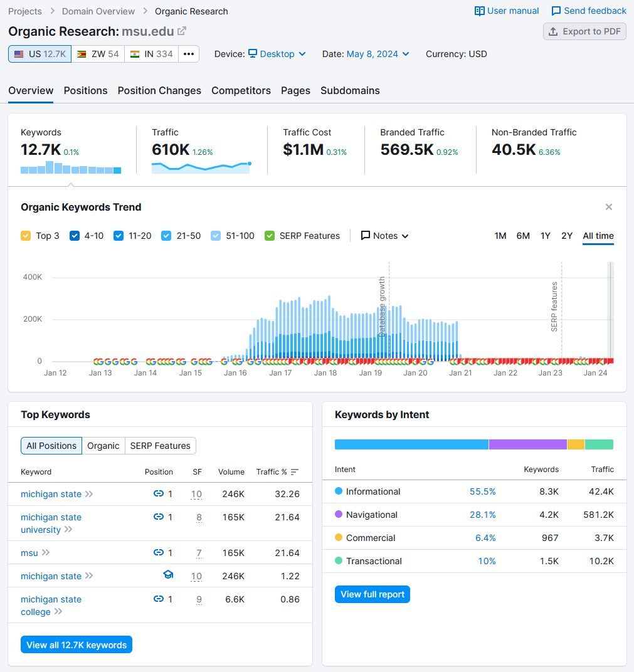Image resolution: width=634 pixels, height=672 pixels.
Task: Open more country databases via ellipsis
Action: pyautogui.click(x=189, y=54)
